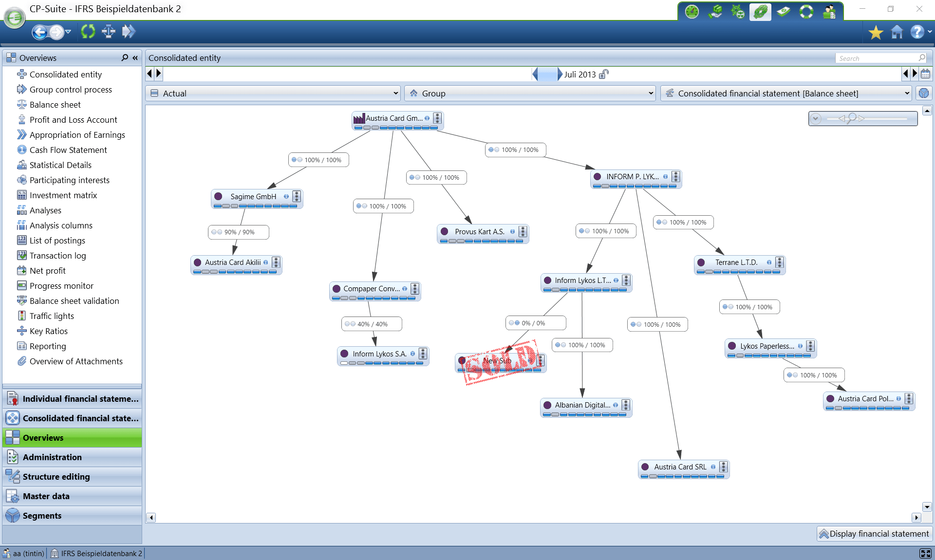The height and width of the screenshot is (560, 935).
Task: Open the lifebuoy ring module icon
Action: (x=806, y=11)
